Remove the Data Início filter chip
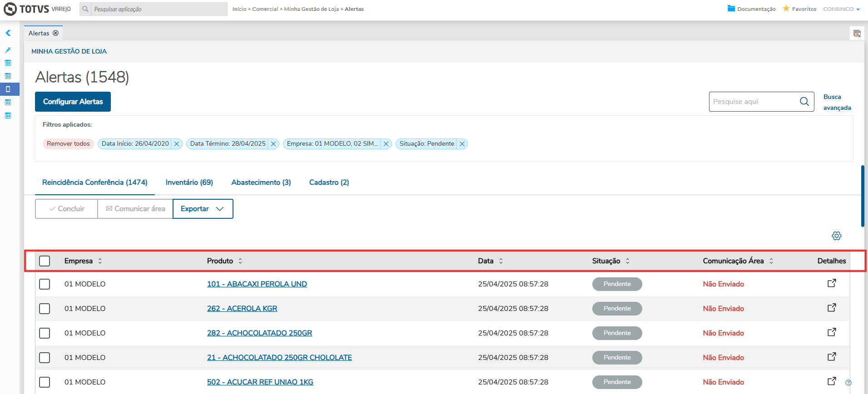868x394 pixels. click(177, 144)
